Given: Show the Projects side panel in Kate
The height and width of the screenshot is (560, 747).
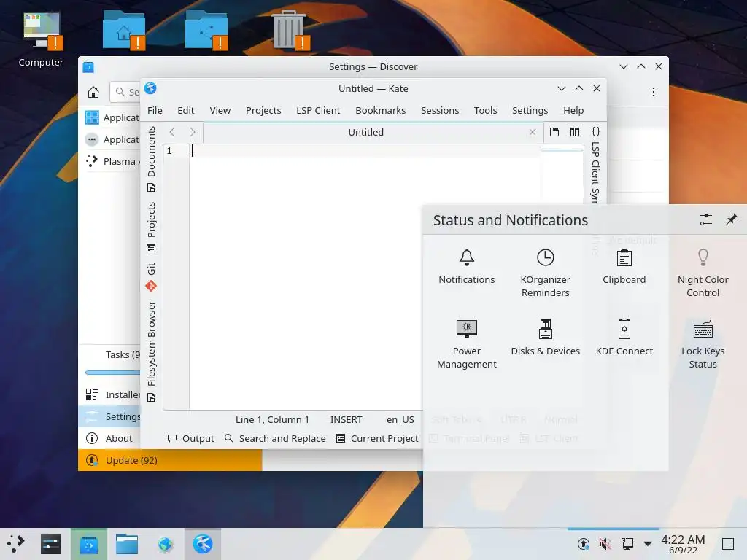Looking at the screenshot, I should [151, 227].
